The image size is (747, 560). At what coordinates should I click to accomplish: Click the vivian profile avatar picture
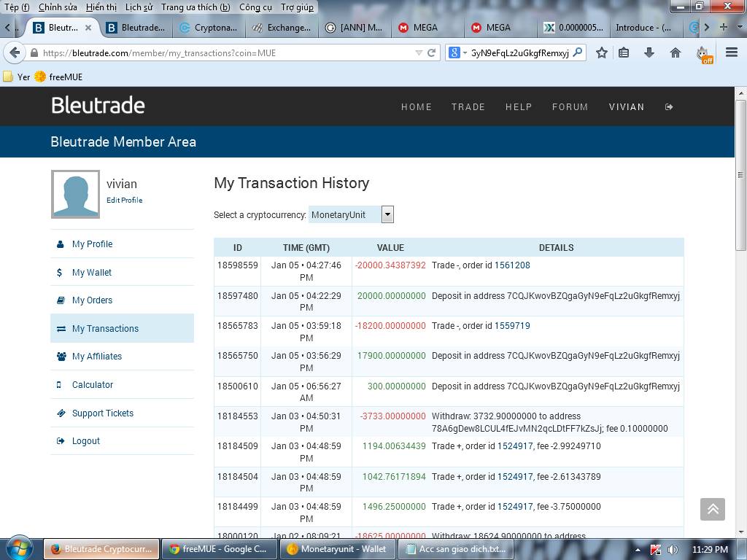[75, 194]
